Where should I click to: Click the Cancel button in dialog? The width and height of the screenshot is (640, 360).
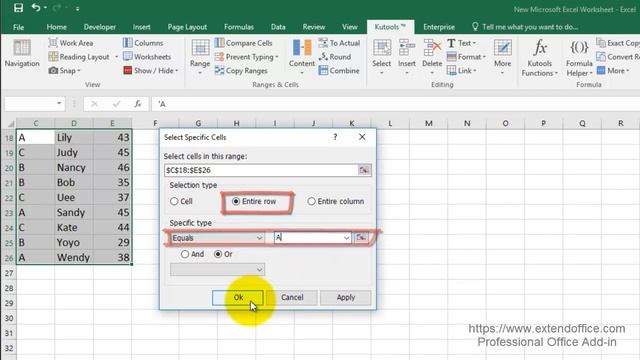tap(292, 297)
